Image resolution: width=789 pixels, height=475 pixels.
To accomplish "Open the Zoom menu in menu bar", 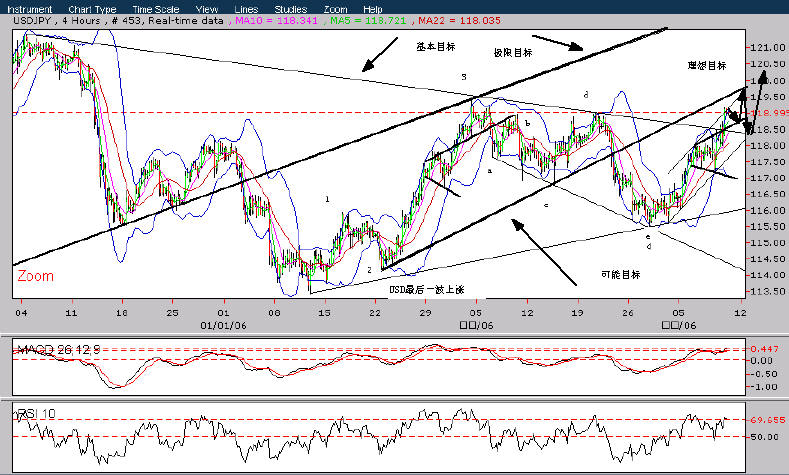I will tap(335, 9).
